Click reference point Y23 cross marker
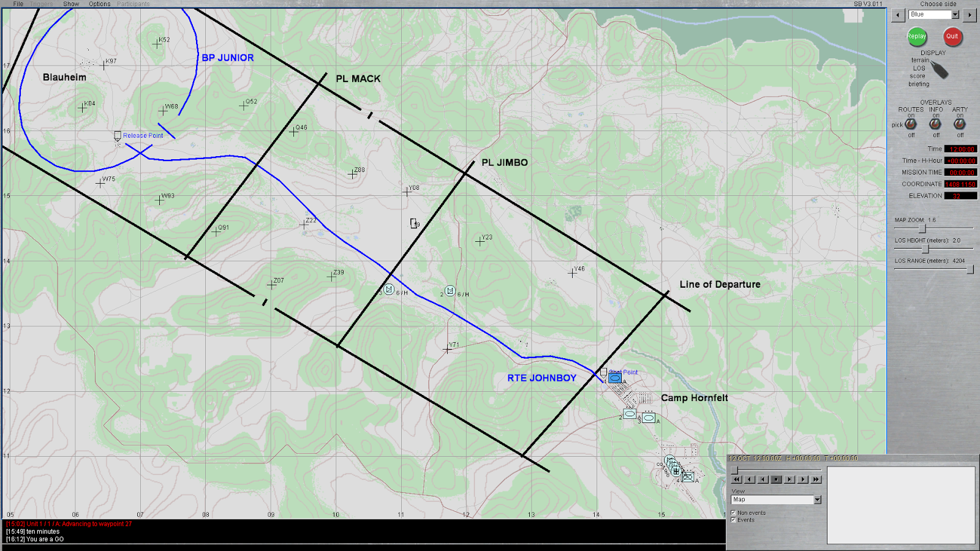This screenshot has height=551, width=980. tap(480, 241)
